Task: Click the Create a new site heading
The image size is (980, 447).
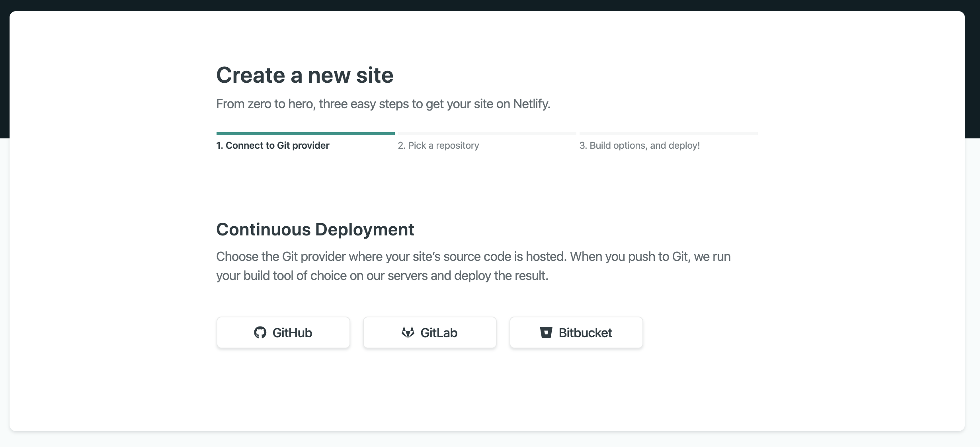Action: 305,75
